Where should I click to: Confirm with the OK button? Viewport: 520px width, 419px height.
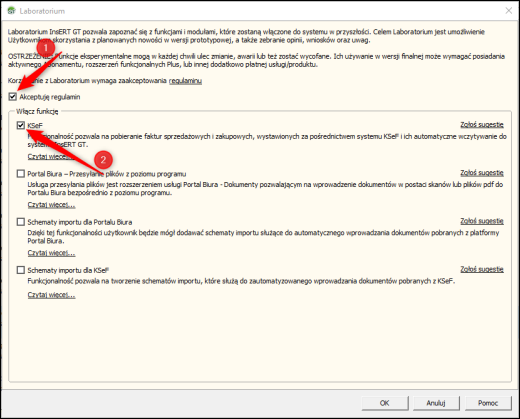385,403
